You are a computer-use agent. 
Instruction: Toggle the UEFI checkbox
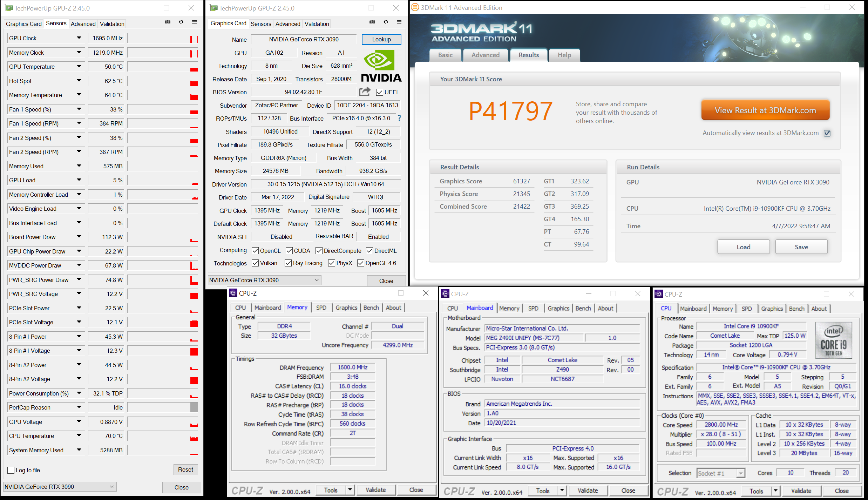point(379,92)
